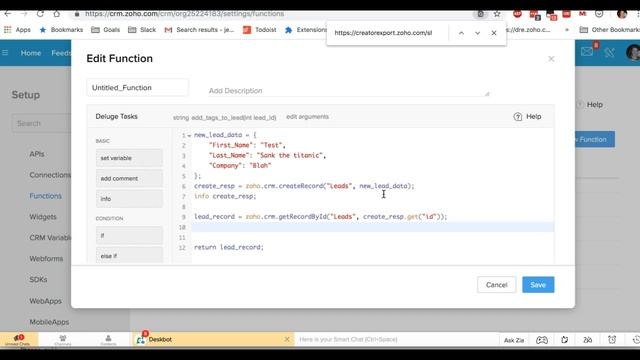The image size is (640, 360).
Task: Save the function
Action: coord(538,285)
